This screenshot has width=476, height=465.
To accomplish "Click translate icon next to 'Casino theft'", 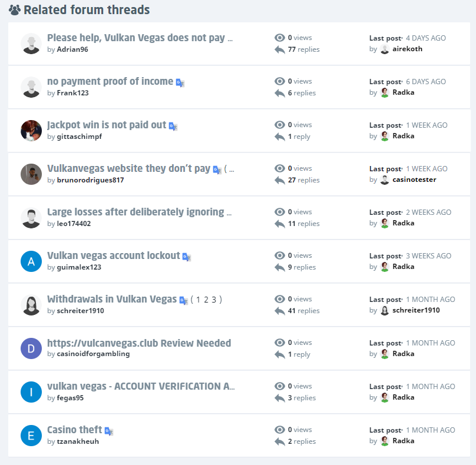I will 108,431.
